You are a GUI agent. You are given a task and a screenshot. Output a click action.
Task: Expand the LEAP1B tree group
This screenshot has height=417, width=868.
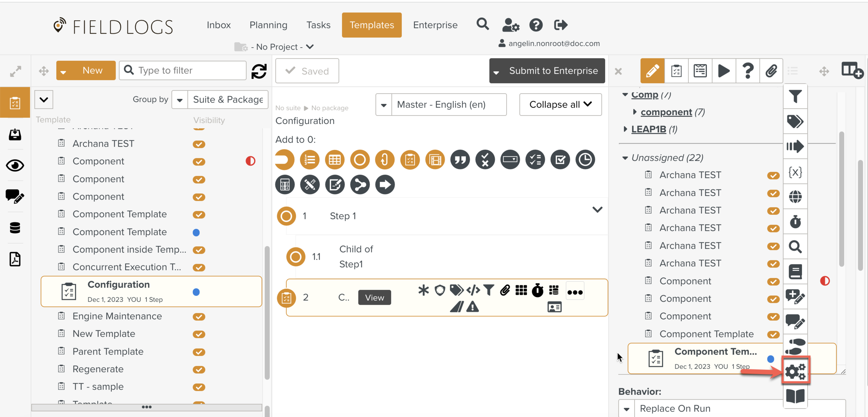click(625, 129)
